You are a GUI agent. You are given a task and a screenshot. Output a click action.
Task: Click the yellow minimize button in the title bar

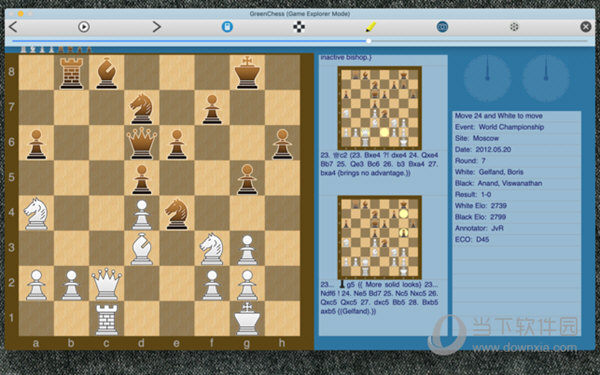click(21, 14)
